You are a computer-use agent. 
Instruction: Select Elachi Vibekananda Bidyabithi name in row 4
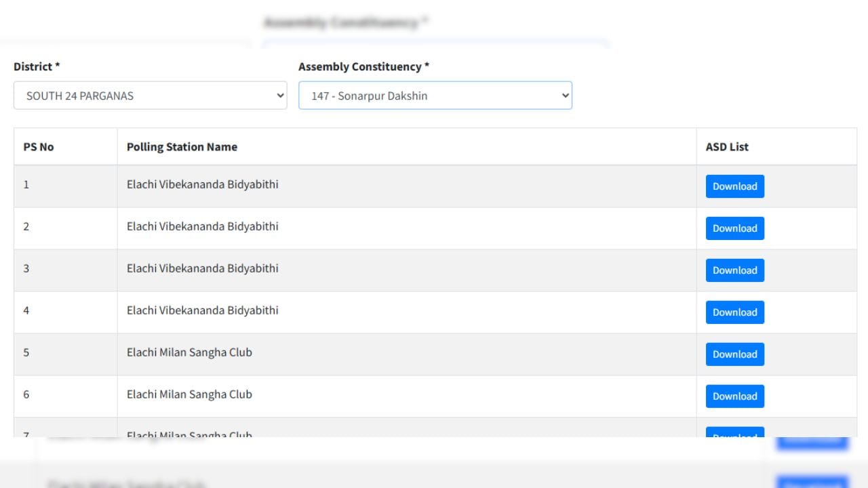[202, 310]
